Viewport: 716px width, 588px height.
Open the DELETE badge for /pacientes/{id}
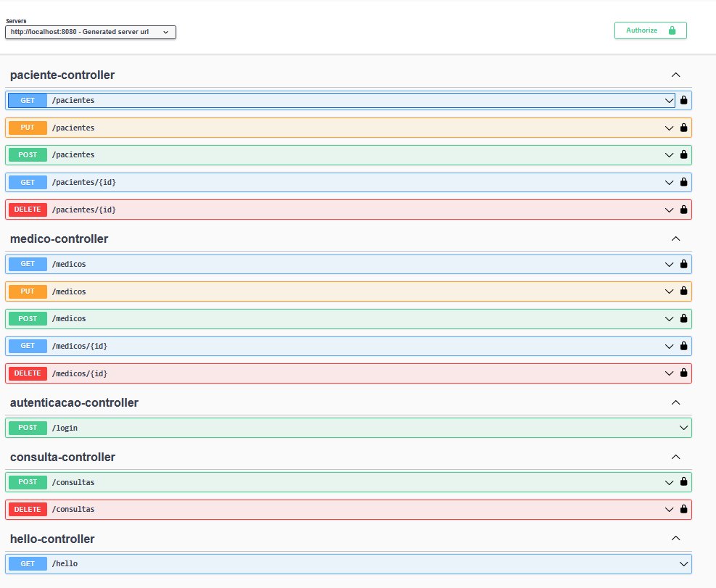coord(28,209)
